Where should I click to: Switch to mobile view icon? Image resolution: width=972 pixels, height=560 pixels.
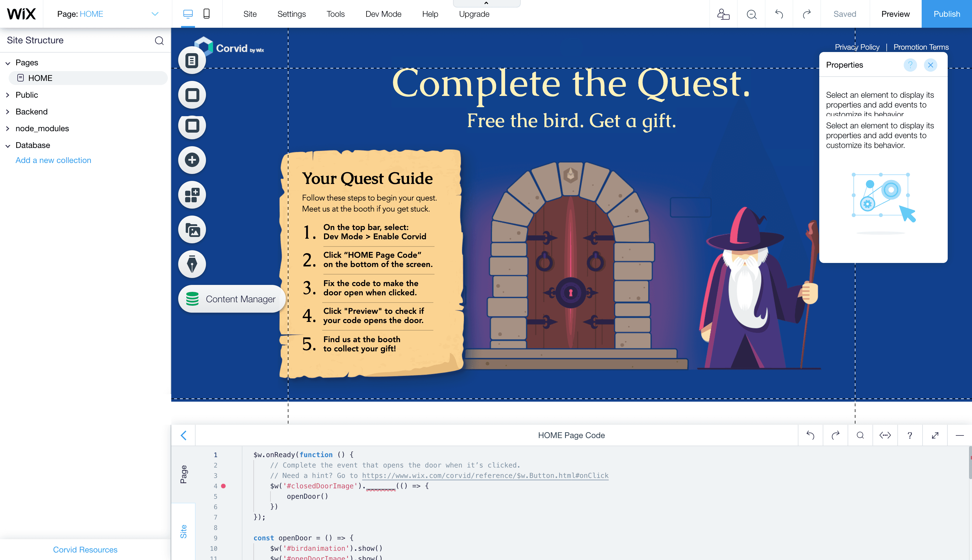(206, 14)
